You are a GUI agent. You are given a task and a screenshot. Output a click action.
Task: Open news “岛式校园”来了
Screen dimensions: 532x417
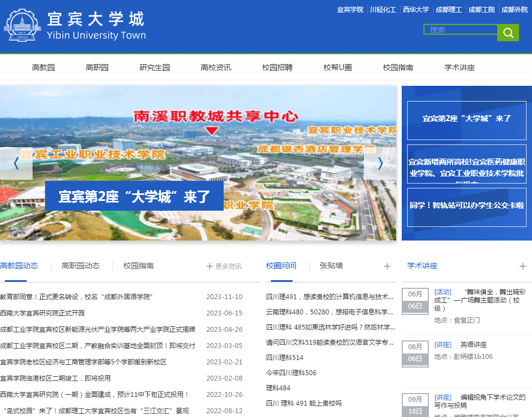pyautogui.click(x=94, y=411)
